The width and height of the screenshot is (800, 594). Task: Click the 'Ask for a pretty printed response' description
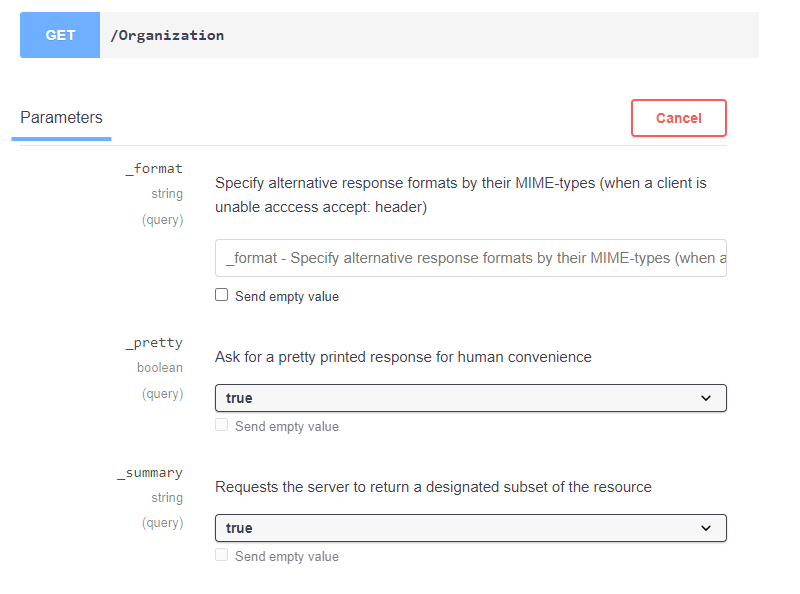(403, 357)
